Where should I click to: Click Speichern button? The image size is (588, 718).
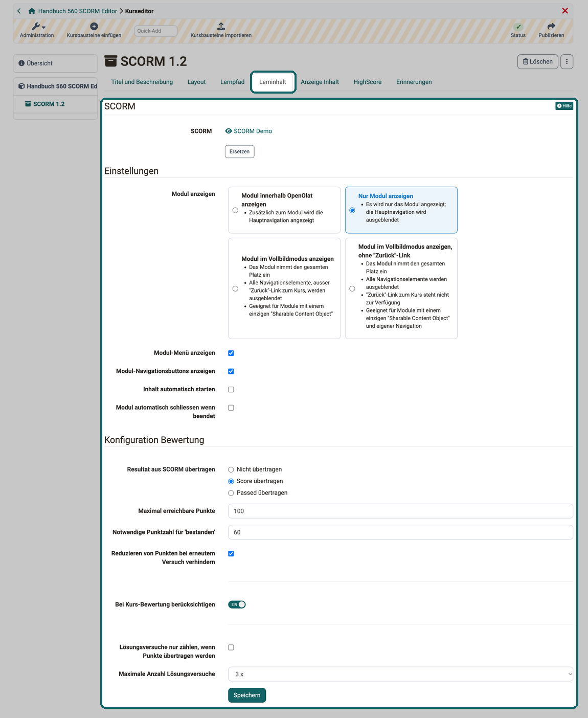point(247,695)
